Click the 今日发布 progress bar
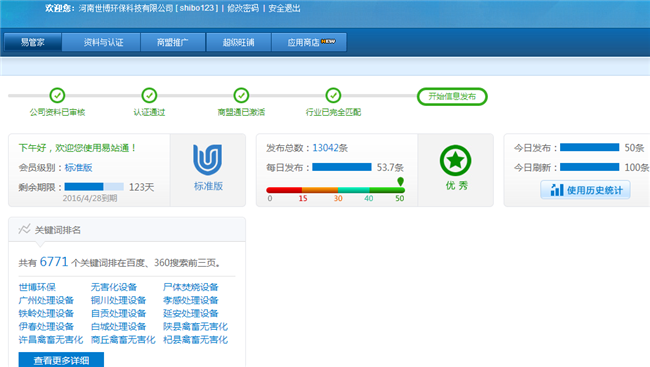Image resolution: width=650 pixels, height=367 pixels. click(x=589, y=147)
